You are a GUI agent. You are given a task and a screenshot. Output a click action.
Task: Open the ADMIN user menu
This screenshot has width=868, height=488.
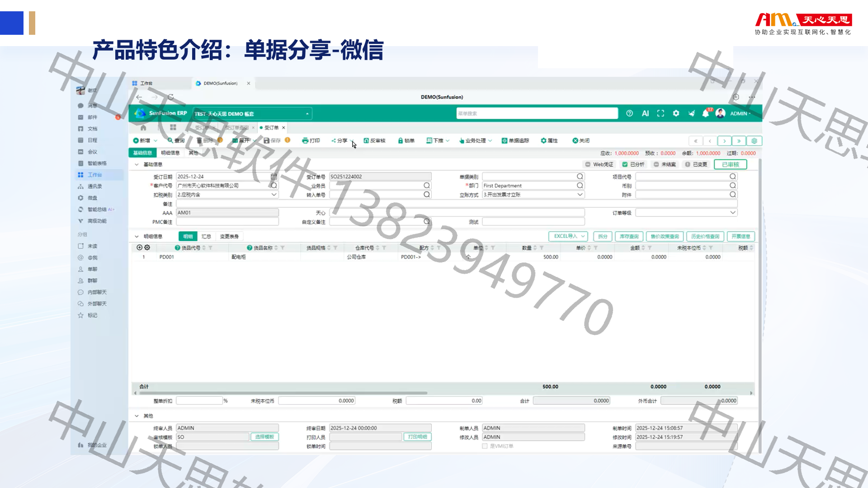pos(740,114)
